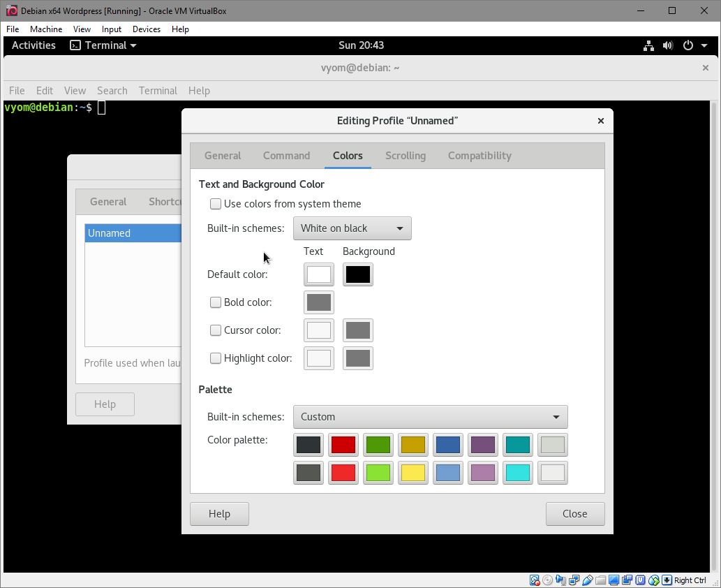Open the GNOME system menu arrow

pyautogui.click(x=704, y=45)
